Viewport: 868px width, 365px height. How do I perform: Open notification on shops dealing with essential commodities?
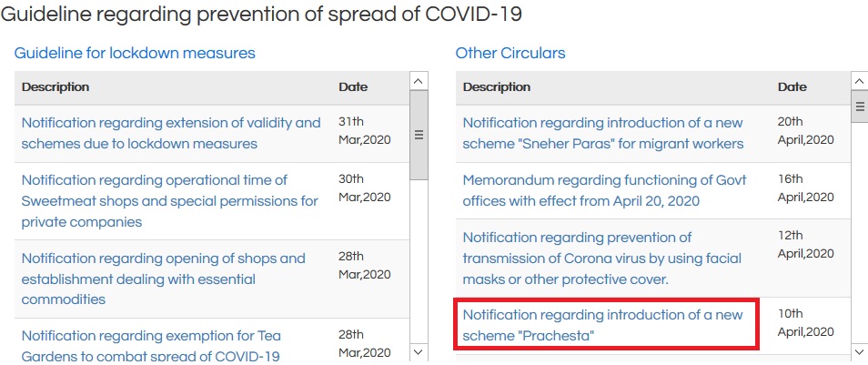pyautogui.click(x=163, y=279)
